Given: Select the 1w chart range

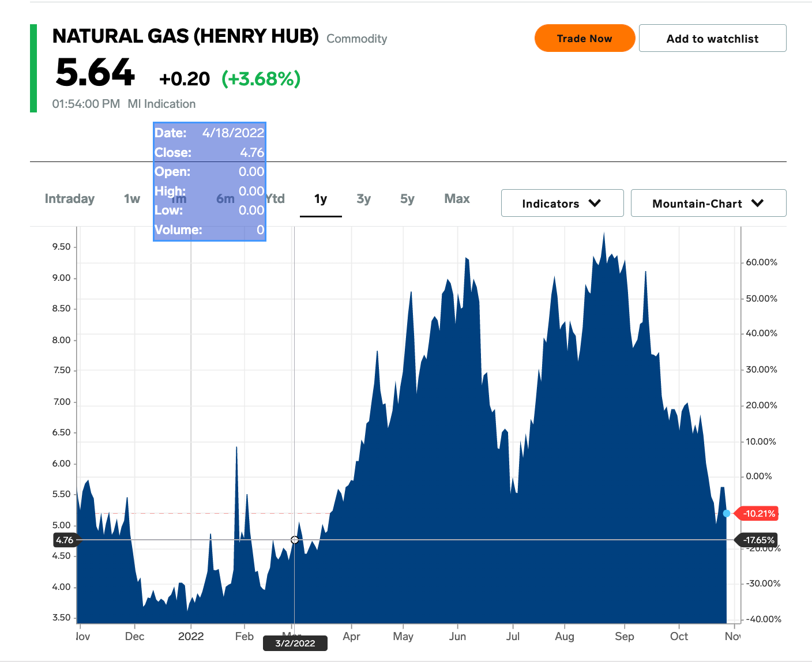Looking at the screenshot, I should (x=132, y=199).
